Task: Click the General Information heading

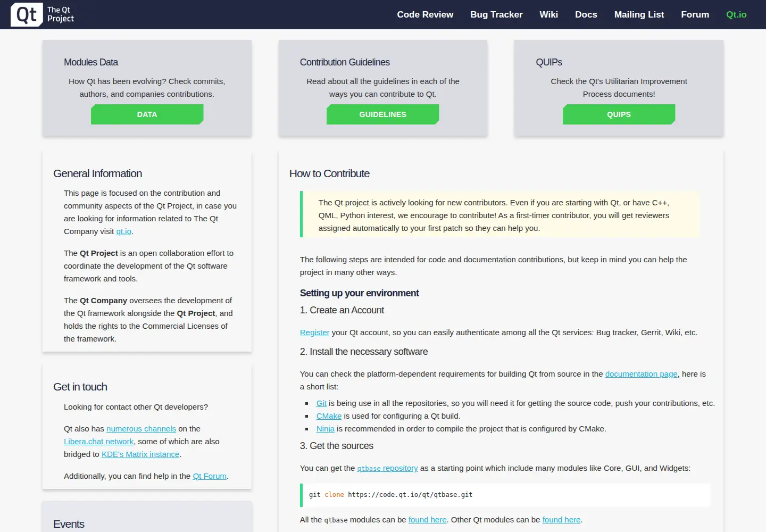Action: pyautogui.click(x=97, y=173)
